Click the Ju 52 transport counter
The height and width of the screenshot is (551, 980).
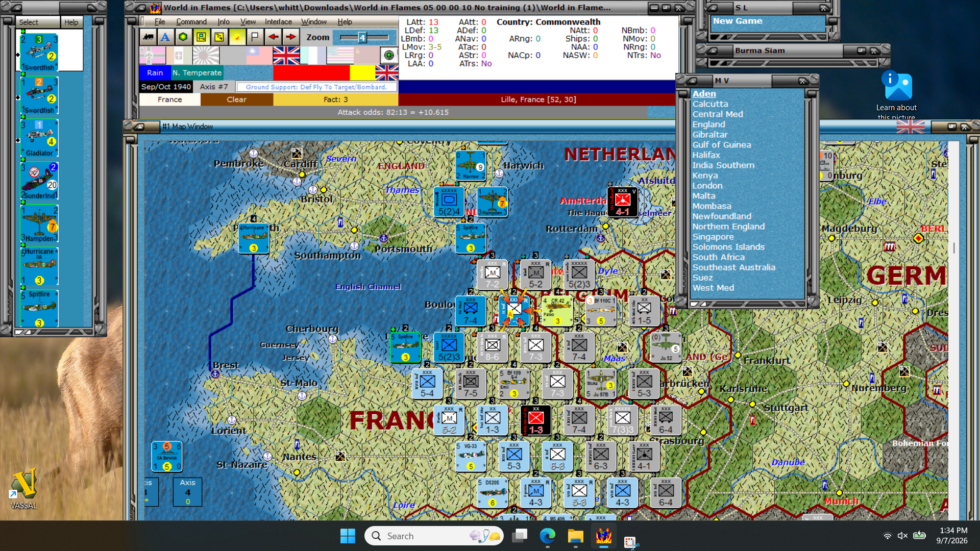coord(666,347)
